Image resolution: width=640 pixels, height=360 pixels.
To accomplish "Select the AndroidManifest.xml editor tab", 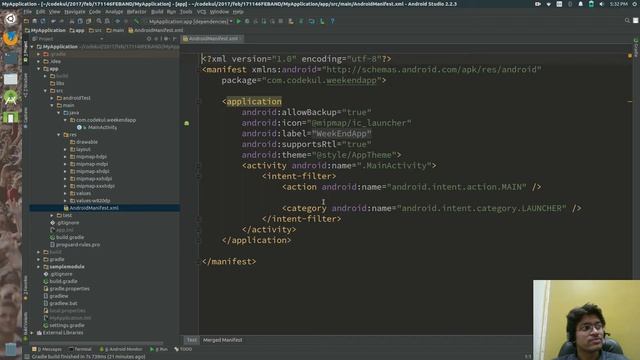I will click(212, 39).
